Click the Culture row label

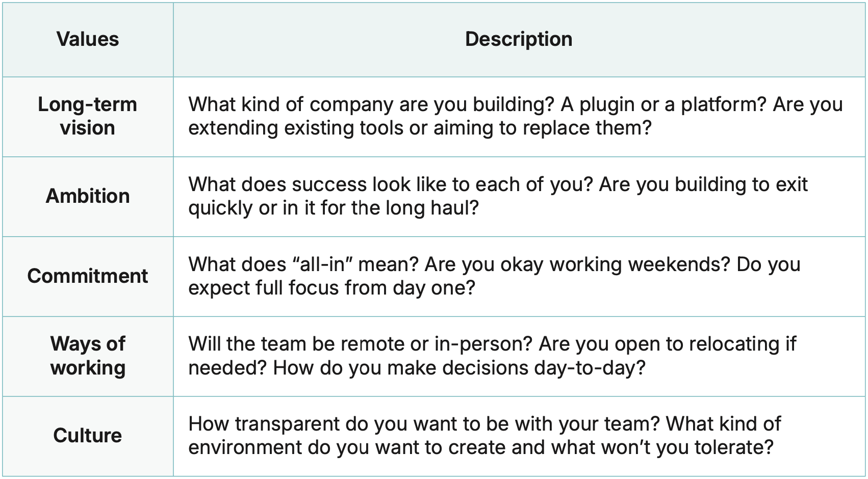coord(88,436)
